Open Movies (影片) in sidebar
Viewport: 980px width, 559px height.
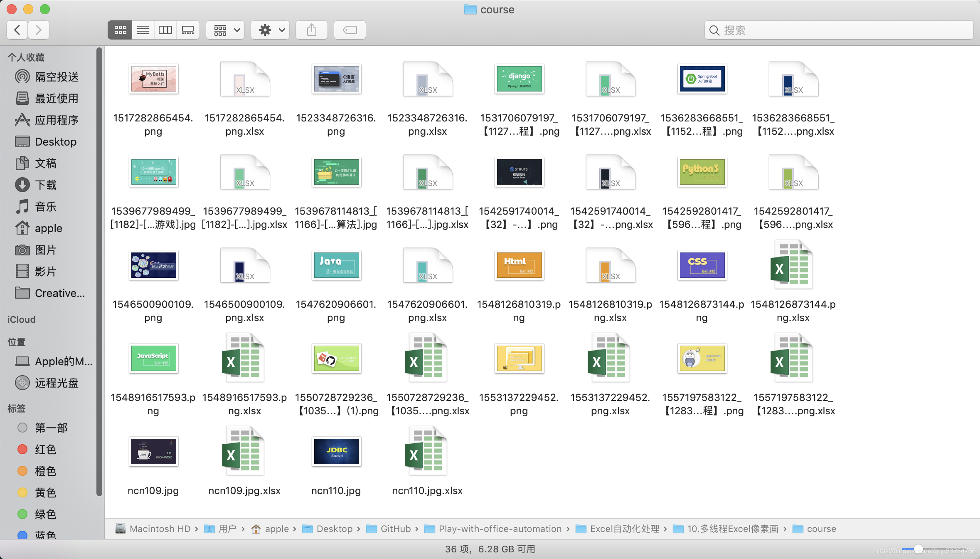point(36,271)
